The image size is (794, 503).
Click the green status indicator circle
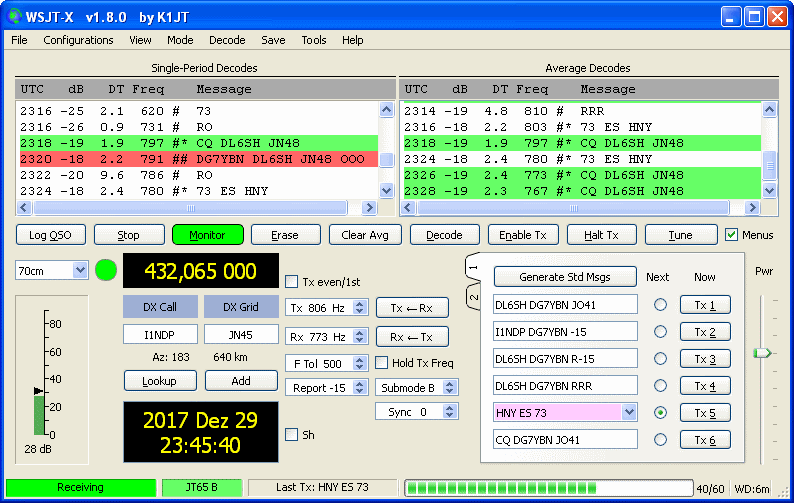point(106,270)
